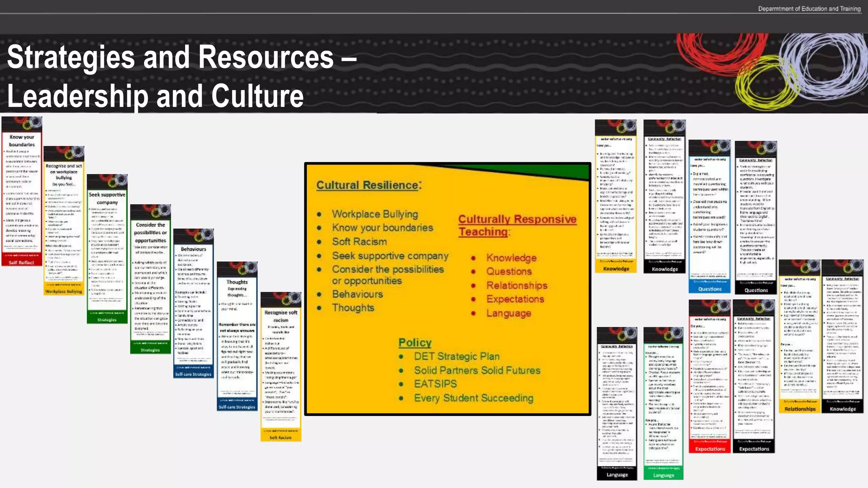The width and height of the screenshot is (868, 488).
Task: Open the 'Seek supportive company' green bookmark
Action: (107, 249)
